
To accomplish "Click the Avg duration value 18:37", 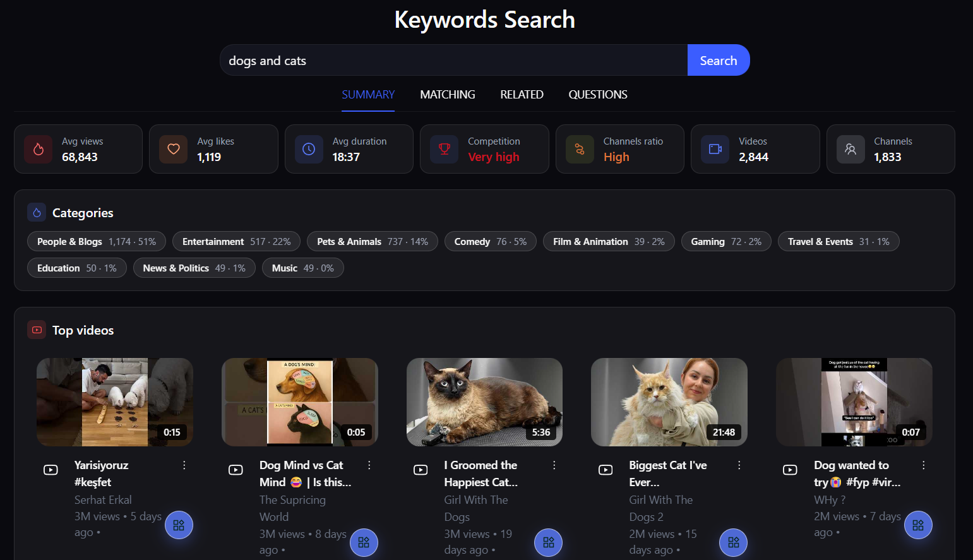I will coord(346,157).
